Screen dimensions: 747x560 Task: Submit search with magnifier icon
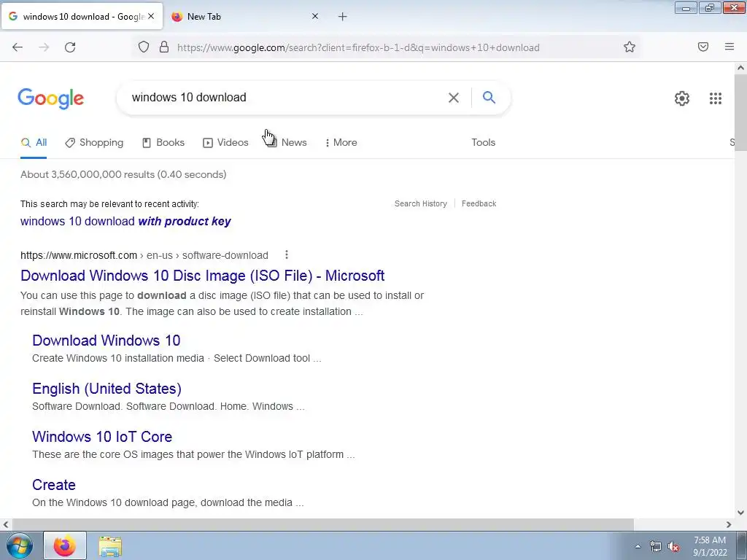coord(489,97)
